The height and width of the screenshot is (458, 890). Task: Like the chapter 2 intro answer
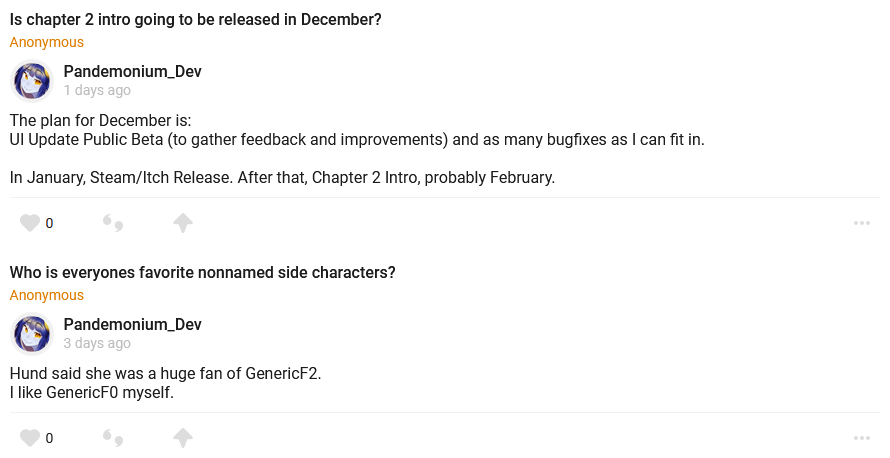pyautogui.click(x=30, y=223)
